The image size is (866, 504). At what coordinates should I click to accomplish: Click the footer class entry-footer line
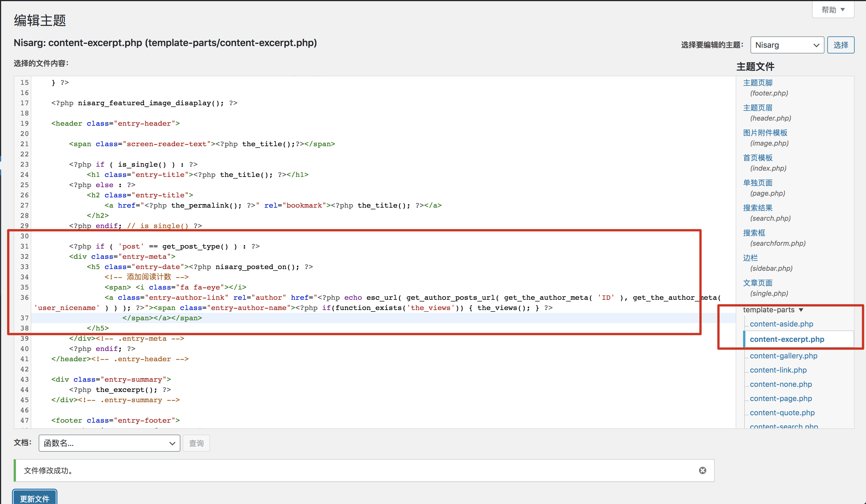[116, 420]
